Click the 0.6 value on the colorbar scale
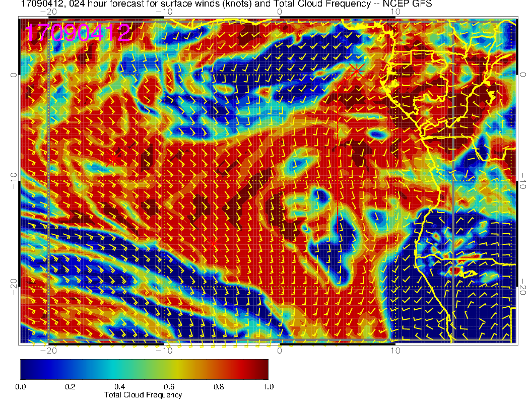 coord(169,387)
